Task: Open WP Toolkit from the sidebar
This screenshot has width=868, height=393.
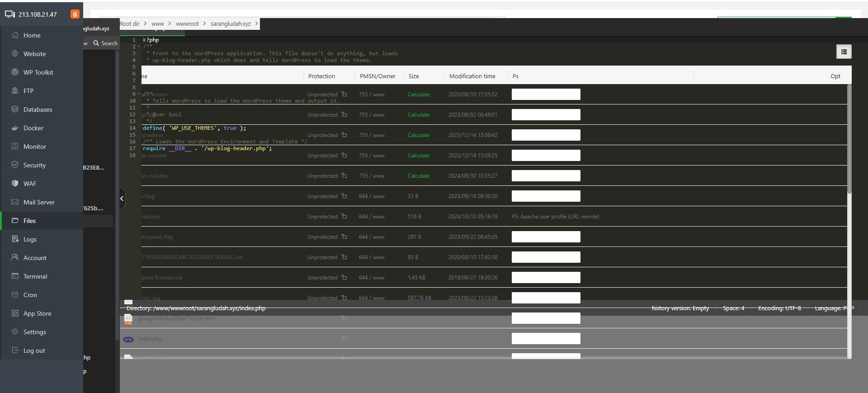Action: (x=38, y=72)
